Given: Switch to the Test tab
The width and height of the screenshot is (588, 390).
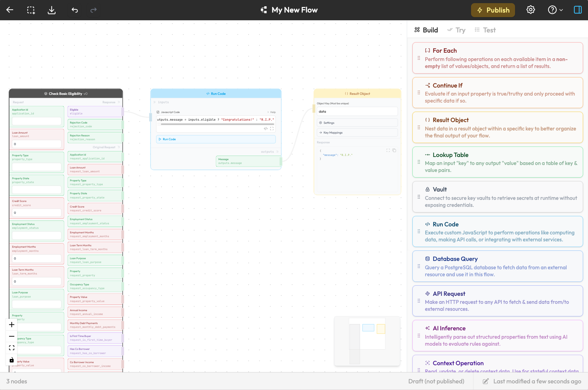Looking at the screenshot, I should [x=485, y=30].
